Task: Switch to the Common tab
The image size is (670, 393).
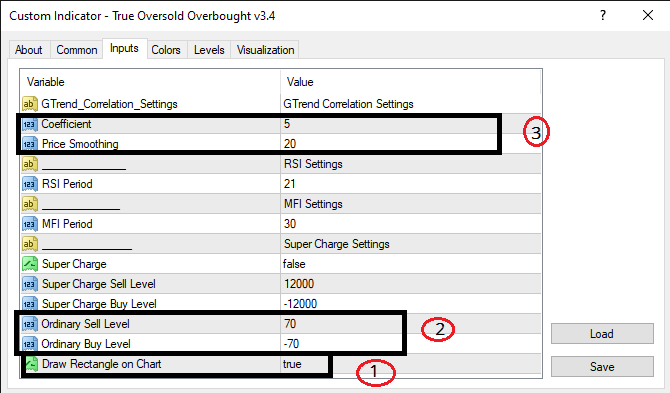Action: (x=77, y=50)
